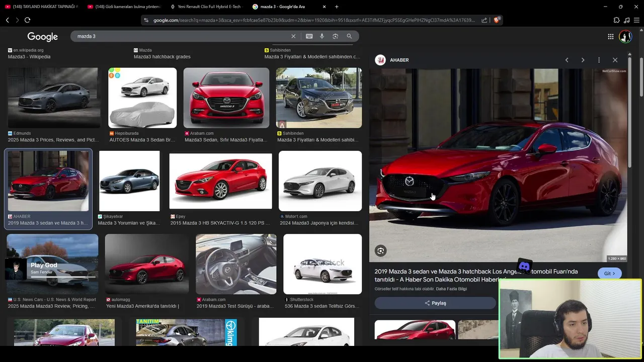Open Arabam.com interior dashboard thumbnail
The width and height of the screenshot is (644, 362).
tap(236, 264)
